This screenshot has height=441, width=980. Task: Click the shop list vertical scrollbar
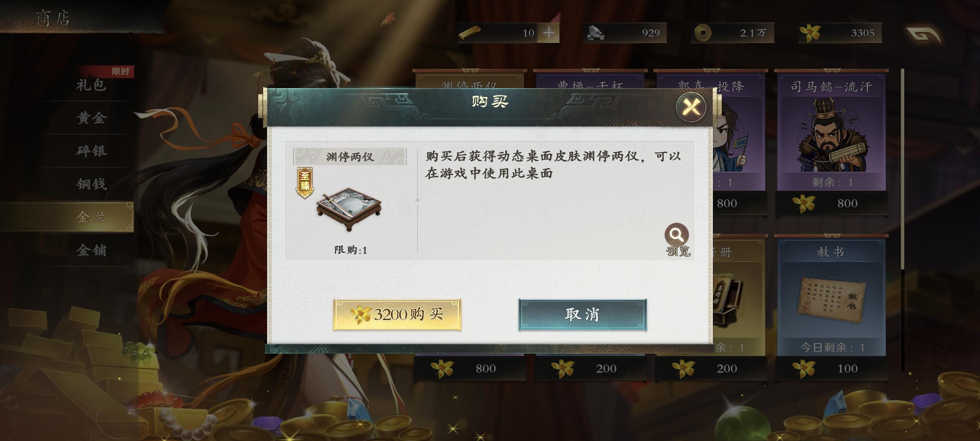click(902, 220)
